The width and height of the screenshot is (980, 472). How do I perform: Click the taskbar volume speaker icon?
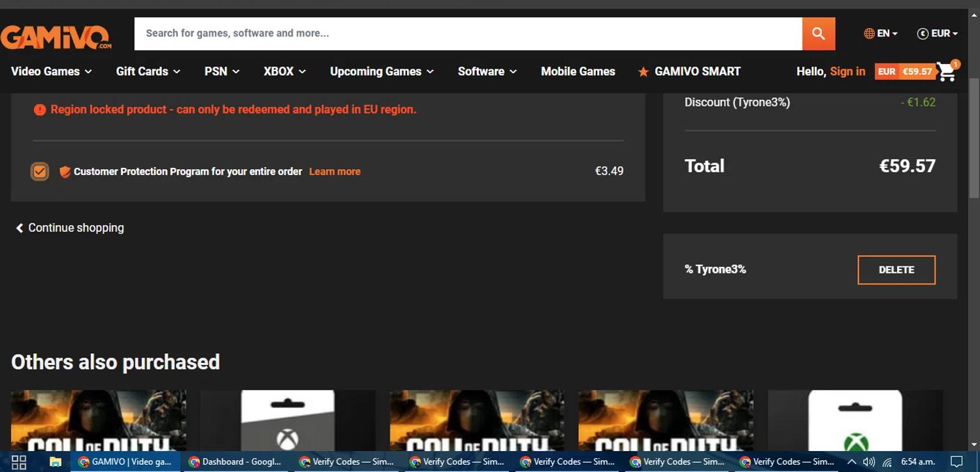869,462
